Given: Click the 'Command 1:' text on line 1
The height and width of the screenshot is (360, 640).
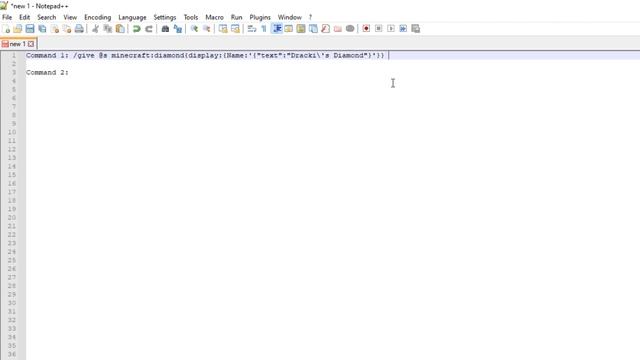Looking at the screenshot, I should coord(47,55).
